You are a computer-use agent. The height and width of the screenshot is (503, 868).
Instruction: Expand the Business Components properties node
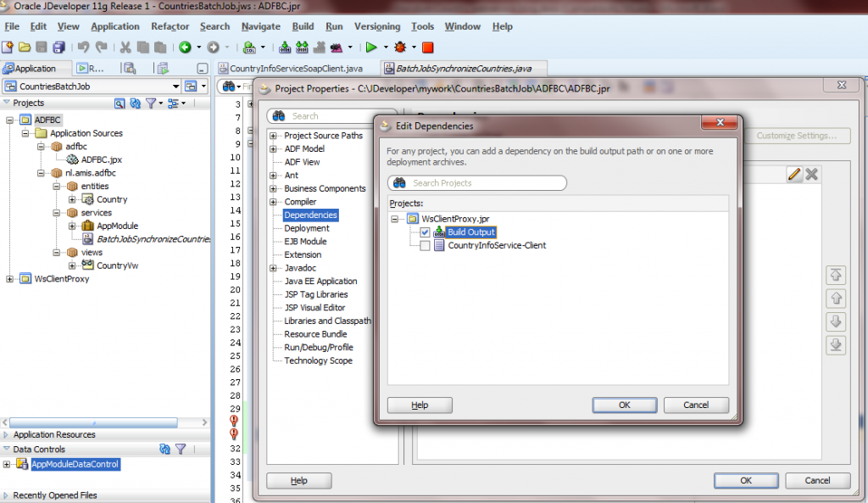(x=273, y=189)
